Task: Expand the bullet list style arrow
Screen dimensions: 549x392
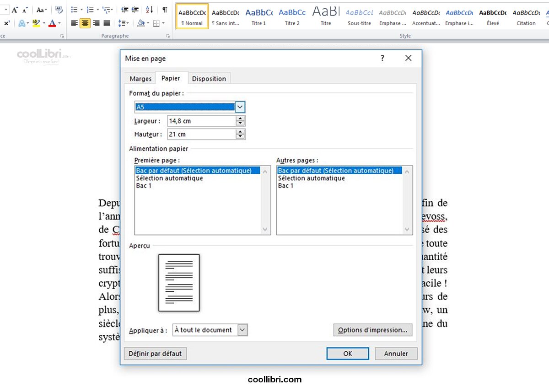Action: coord(81,10)
